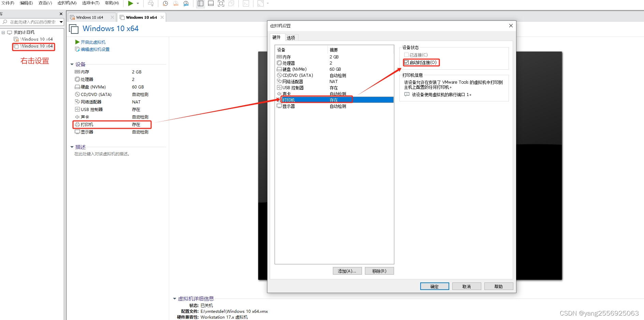Image resolution: width=644 pixels, height=320 pixels.
Task: Collapse the 虚拟机详细信息 section
Action: tap(175, 299)
